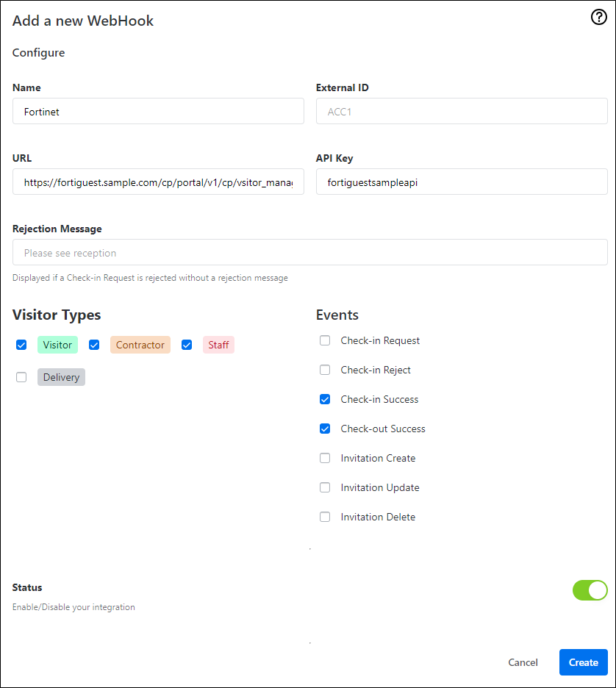Click inside the URL field
This screenshot has height=688, width=616.
coord(158,182)
